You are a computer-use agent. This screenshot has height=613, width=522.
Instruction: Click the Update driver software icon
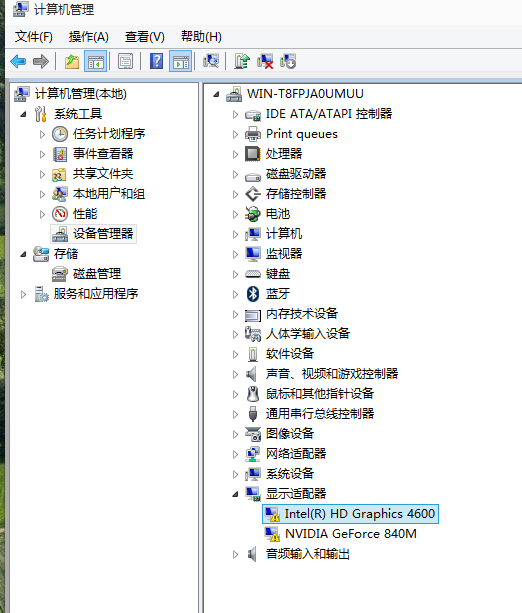coord(242,61)
